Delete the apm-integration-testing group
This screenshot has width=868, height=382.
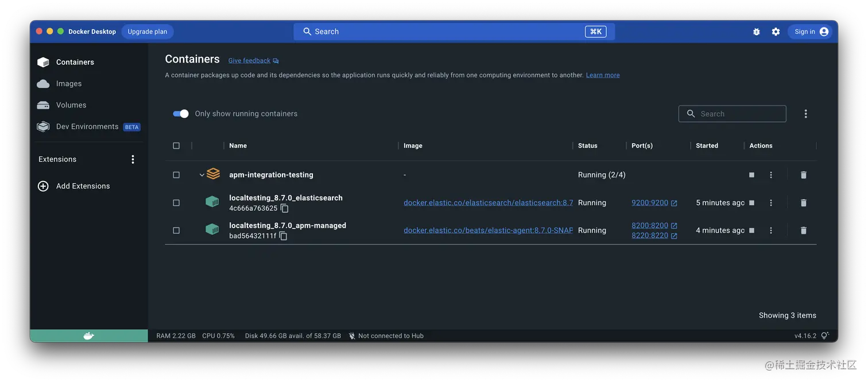(x=804, y=175)
